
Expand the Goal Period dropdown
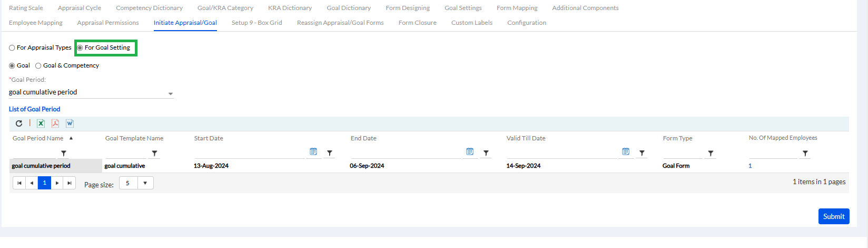pyautogui.click(x=170, y=93)
